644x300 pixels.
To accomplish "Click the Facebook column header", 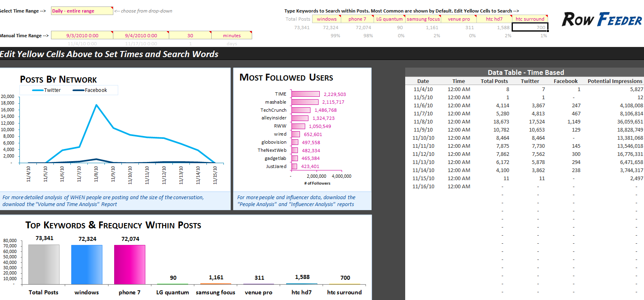I will [565, 81].
